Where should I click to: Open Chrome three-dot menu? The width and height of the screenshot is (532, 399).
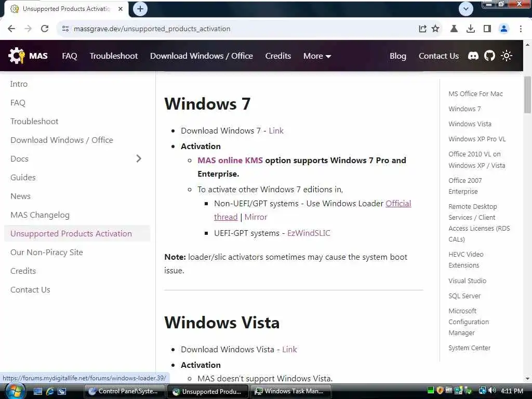(x=521, y=29)
